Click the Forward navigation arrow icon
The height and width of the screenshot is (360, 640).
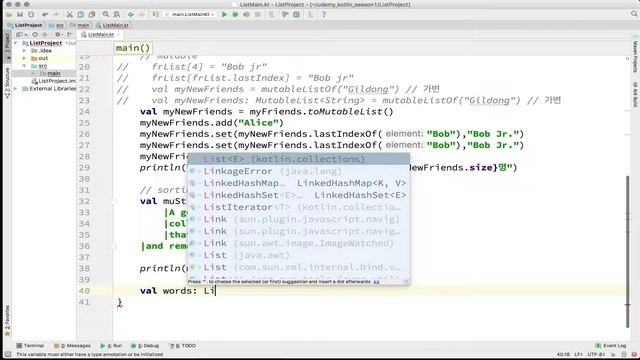click(x=142, y=14)
